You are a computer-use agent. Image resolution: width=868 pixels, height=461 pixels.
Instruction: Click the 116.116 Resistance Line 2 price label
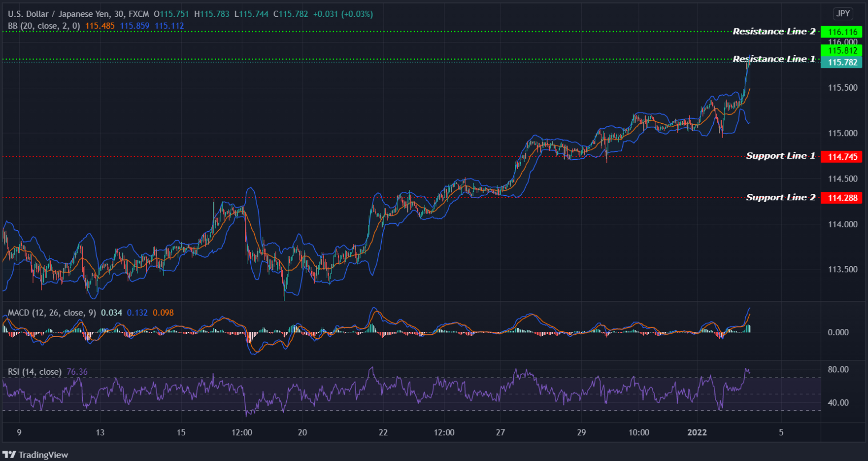coord(841,31)
